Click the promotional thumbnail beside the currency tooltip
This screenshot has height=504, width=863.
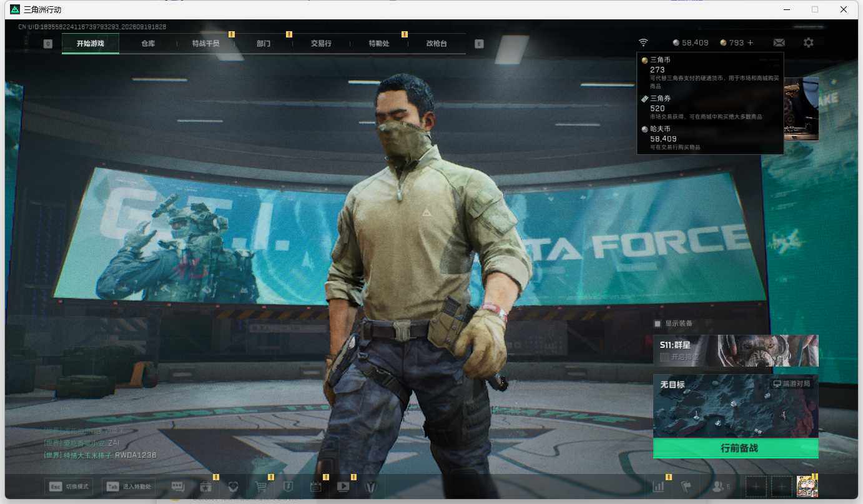801,109
